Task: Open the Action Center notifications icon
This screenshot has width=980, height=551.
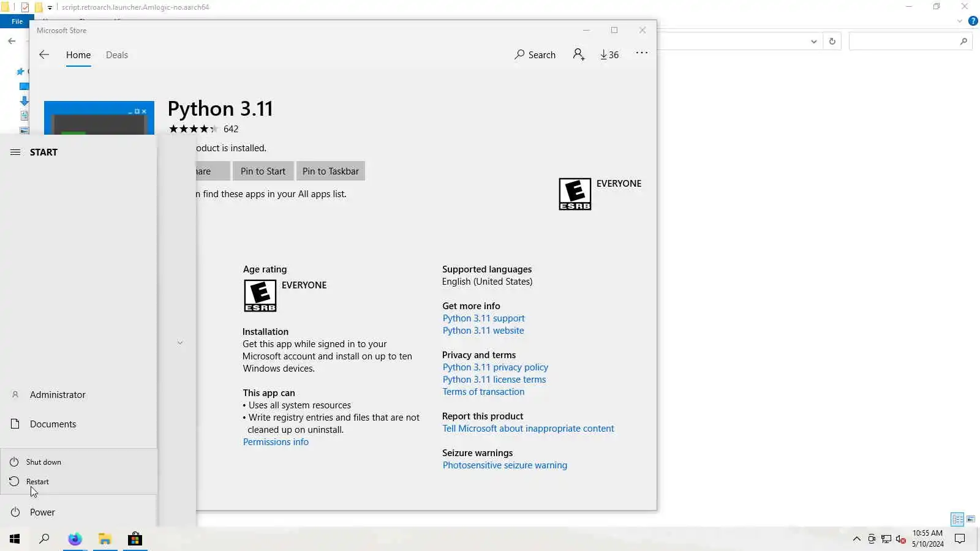Action: click(960, 539)
